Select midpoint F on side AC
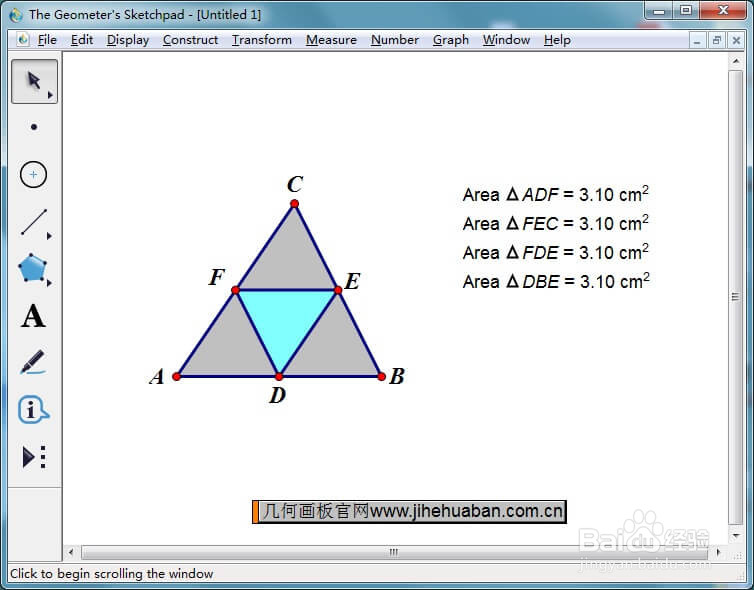The width and height of the screenshot is (754, 590). click(235, 290)
